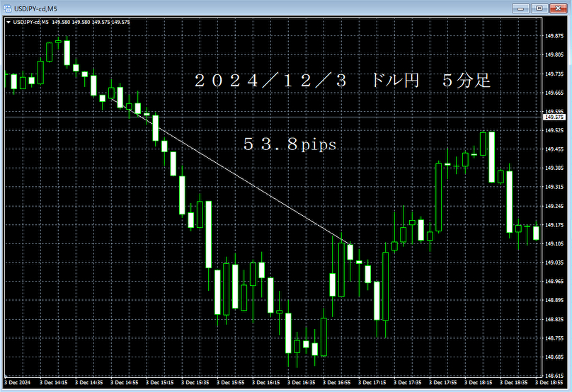The height and width of the screenshot is (392, 572).
Task: Click the '3 Dec 17:15' time axis label
Action: pyautogui.click(x=372, y=383)
